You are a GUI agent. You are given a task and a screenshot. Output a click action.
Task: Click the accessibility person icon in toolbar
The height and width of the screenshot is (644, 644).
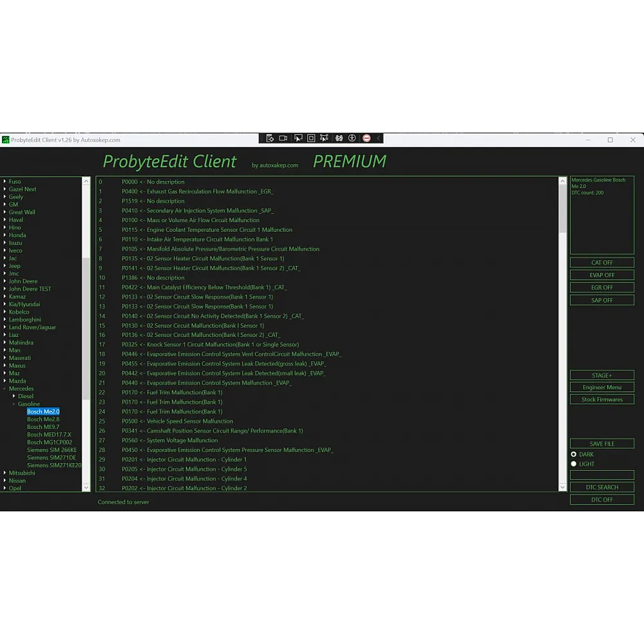(352, 138)
